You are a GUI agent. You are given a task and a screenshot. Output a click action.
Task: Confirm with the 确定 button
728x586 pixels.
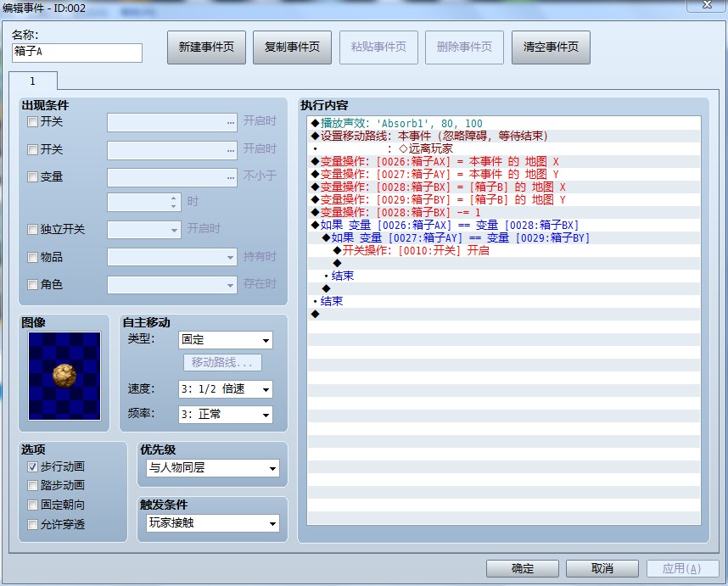523,568
